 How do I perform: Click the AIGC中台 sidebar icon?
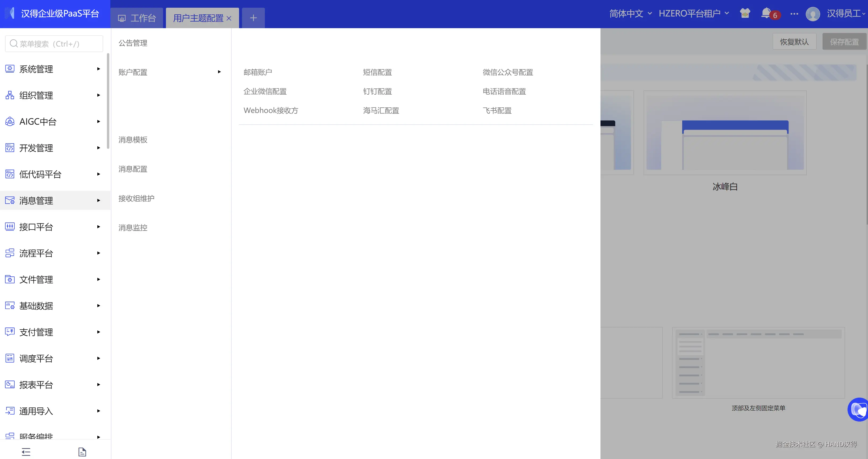point(10,121)
